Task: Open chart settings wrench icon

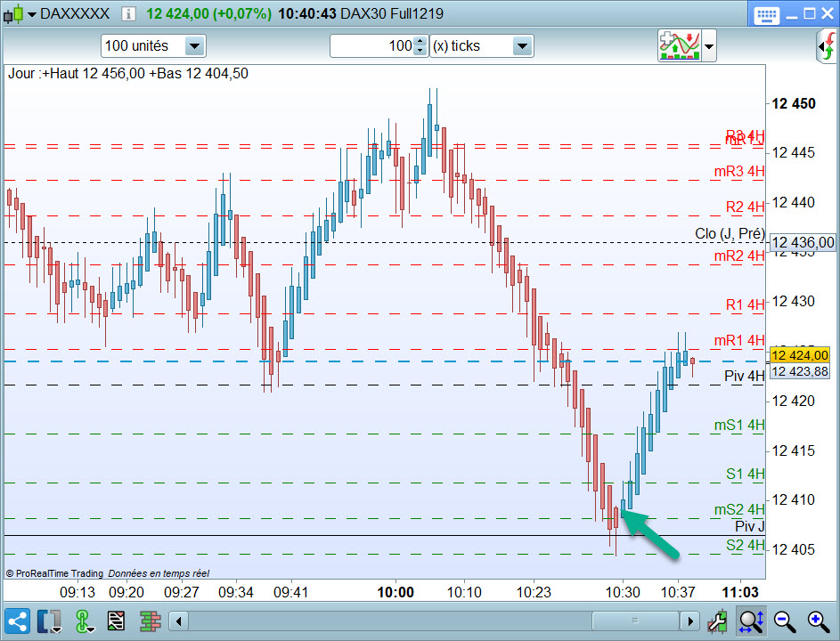Action: click(x=717, y=621)
